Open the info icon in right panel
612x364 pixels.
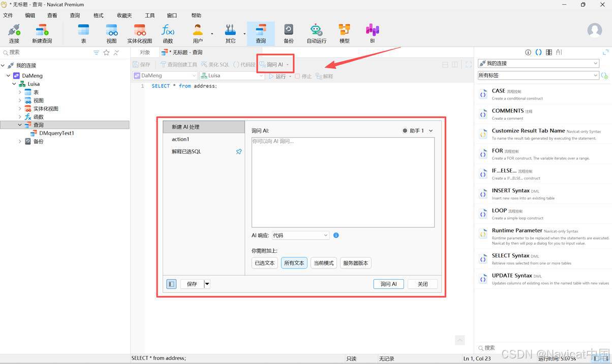(x=528, y=52)
